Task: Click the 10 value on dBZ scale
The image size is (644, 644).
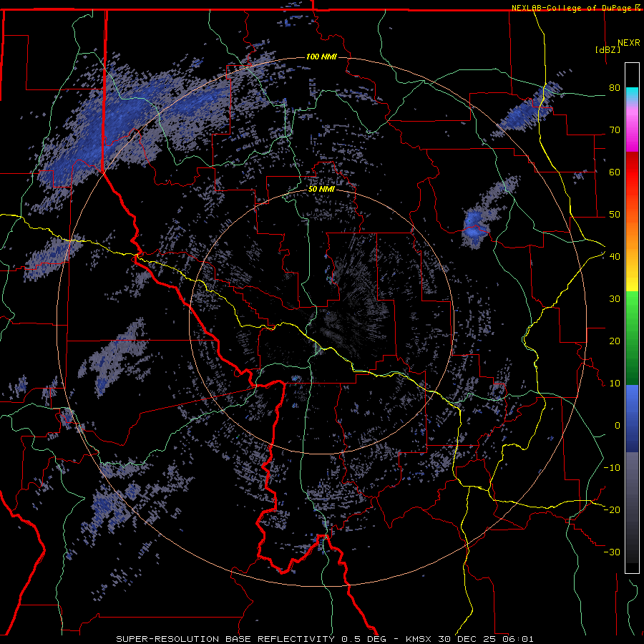Action: [x=615, y=384]
